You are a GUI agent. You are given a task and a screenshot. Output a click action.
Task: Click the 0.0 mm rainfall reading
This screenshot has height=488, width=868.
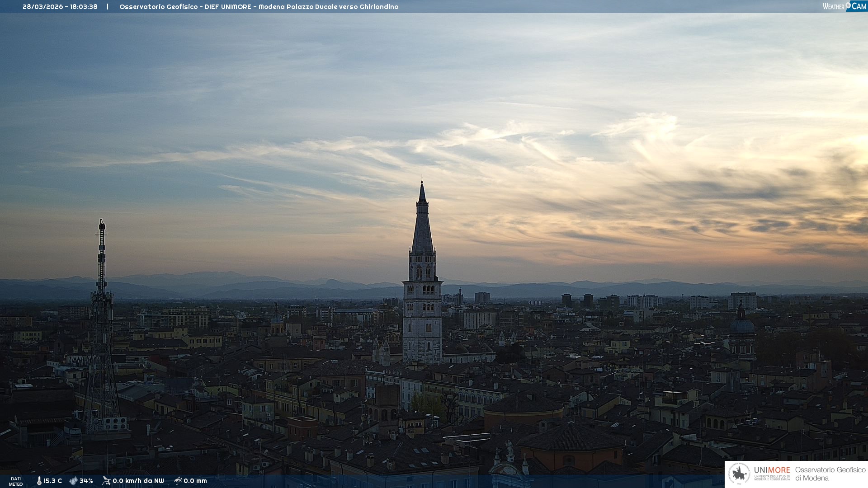pos(195,481)
